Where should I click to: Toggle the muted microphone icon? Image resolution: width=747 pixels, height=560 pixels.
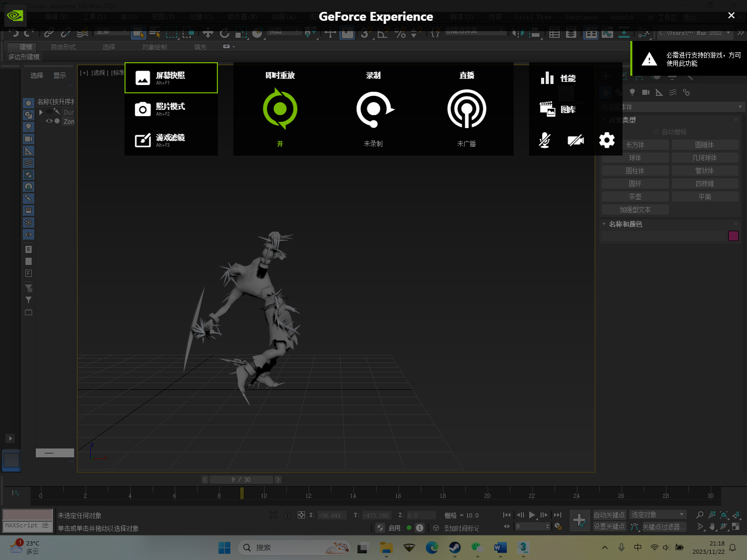(x=545, y=140)
